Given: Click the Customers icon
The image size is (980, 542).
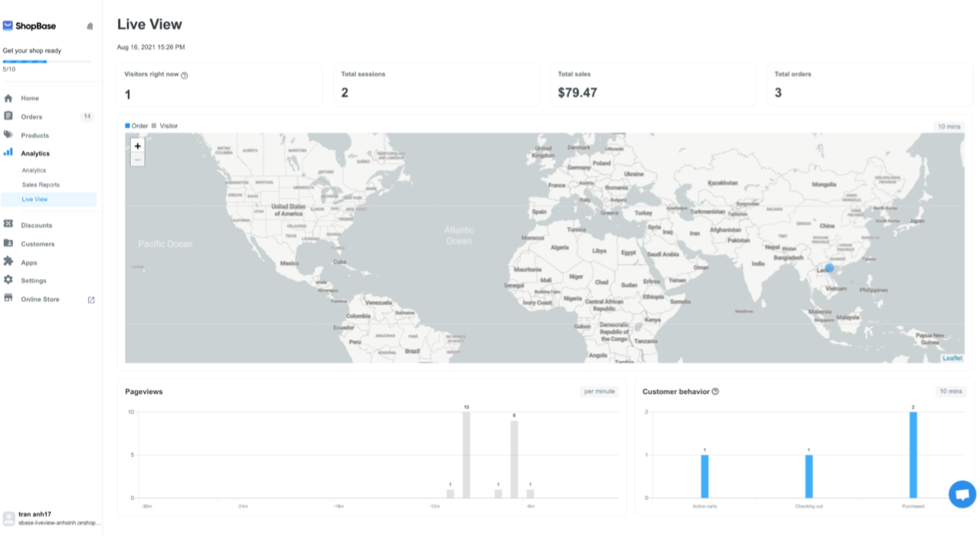Looking at the screenshot, I should [8, 243].
